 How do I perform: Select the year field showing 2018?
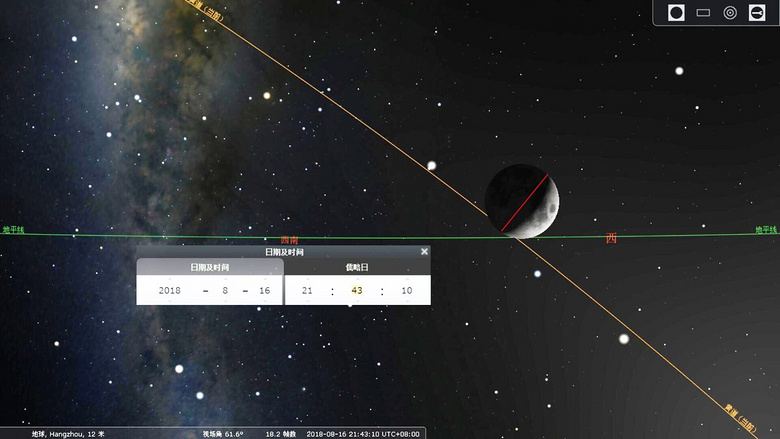pos(170,290)
